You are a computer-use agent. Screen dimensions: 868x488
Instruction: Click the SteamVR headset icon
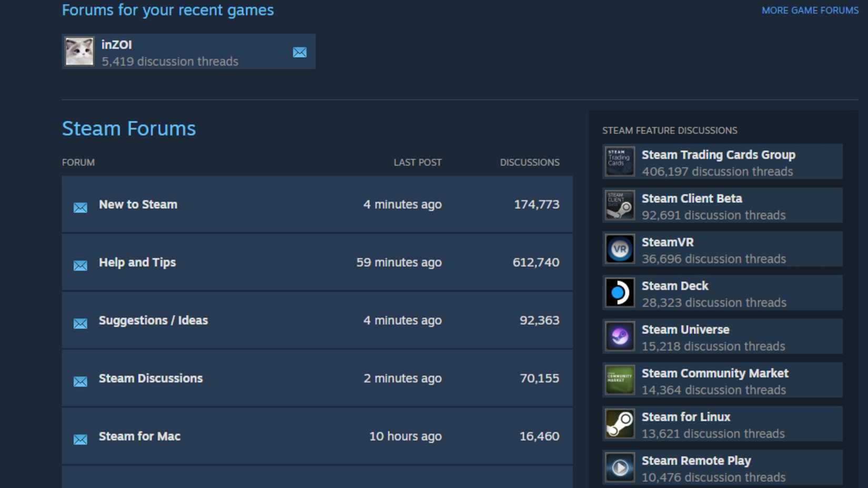click(619, 249)
